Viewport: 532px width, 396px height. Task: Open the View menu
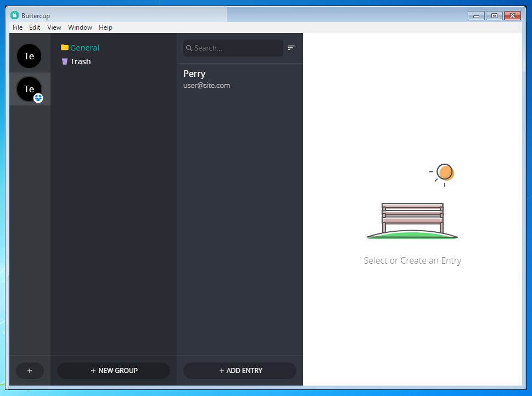pos(54,27)
